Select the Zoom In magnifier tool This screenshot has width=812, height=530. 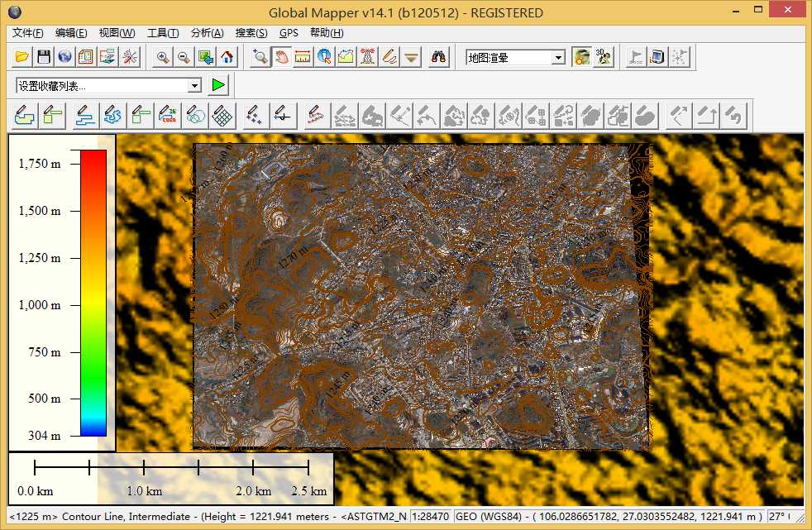click(x=163, y=57)
